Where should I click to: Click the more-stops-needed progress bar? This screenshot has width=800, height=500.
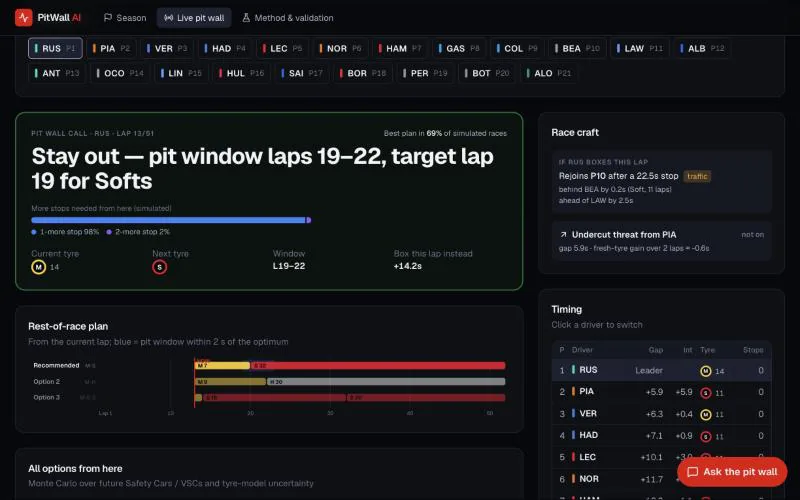tap(171, 220)
